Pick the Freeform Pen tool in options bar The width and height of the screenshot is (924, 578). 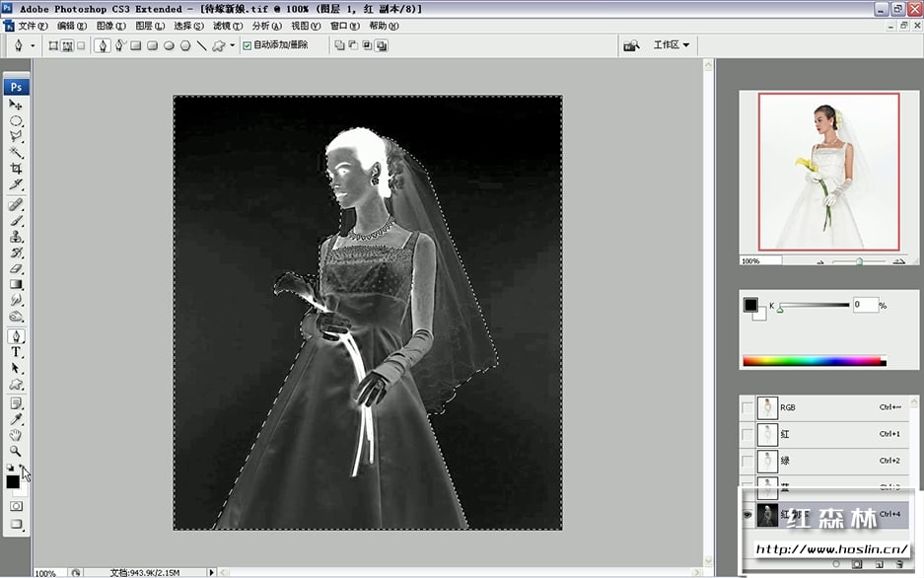(x=119, y=45)
